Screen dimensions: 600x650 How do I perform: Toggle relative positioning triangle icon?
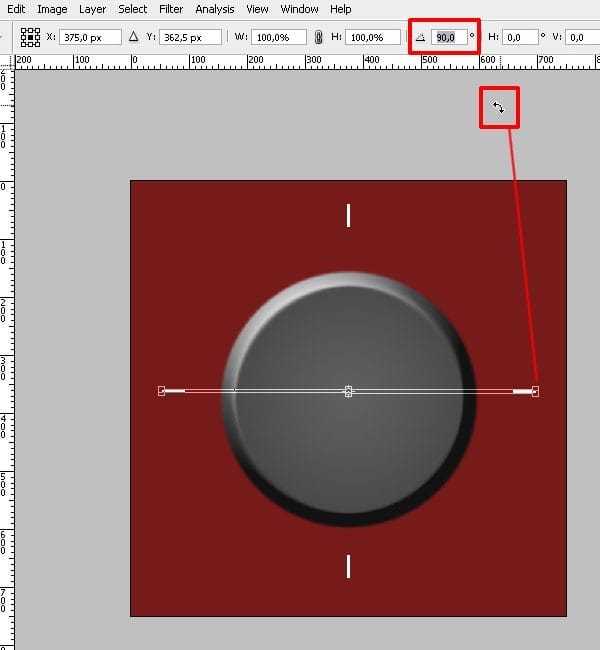pyautogui.click(x=133, y=37)
